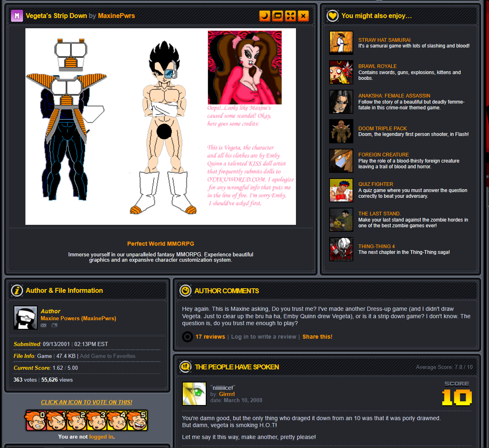Click Log in to write a review
Viewport: 489px width, 448px height.
click(x=264, y=337)
